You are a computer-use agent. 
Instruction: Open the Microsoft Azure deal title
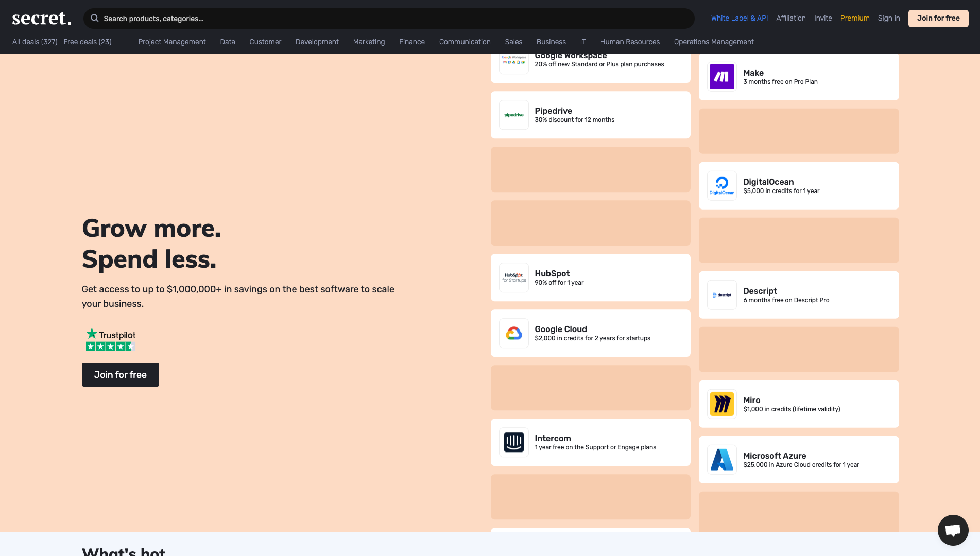pyautogui.click(x=774, y=456)
